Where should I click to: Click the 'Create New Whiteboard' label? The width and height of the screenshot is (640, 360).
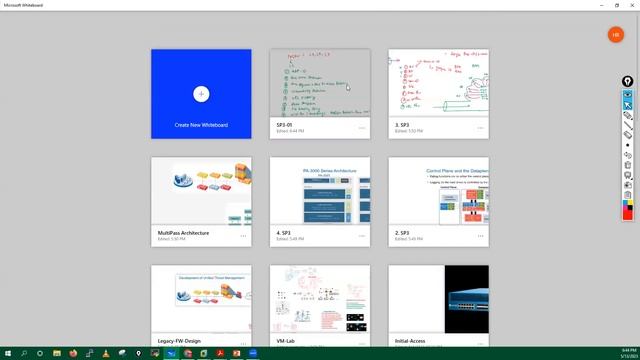tap(201, 125)
